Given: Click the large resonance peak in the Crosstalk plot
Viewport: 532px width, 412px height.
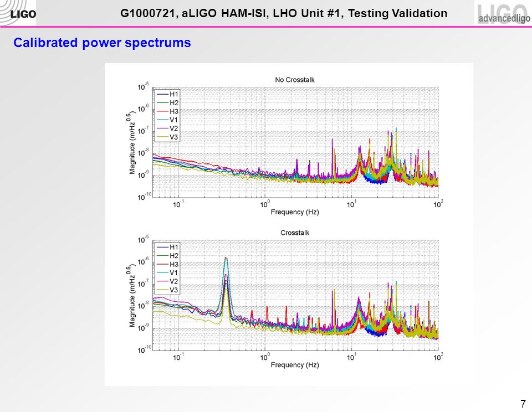Looking at the screenshot, I should (226, 288).
